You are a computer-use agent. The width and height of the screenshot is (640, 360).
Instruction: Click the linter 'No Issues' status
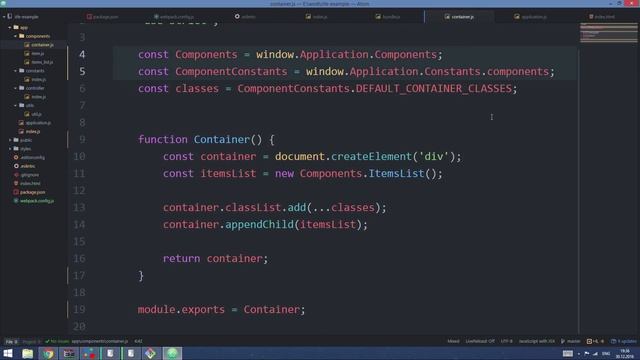[x=57, y=341]
